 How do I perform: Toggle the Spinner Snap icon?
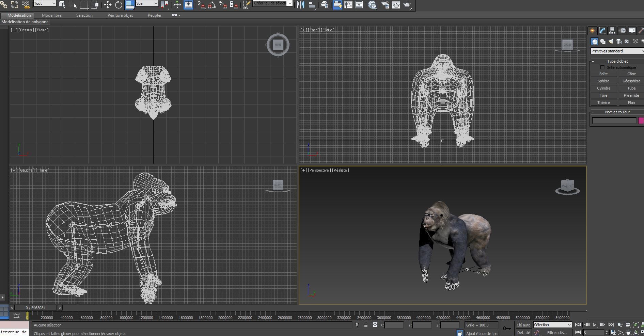(234, 4)
